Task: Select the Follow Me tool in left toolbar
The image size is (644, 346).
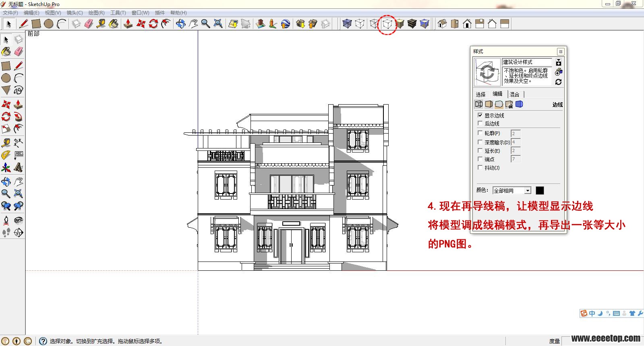Action: tap(19, 117)
